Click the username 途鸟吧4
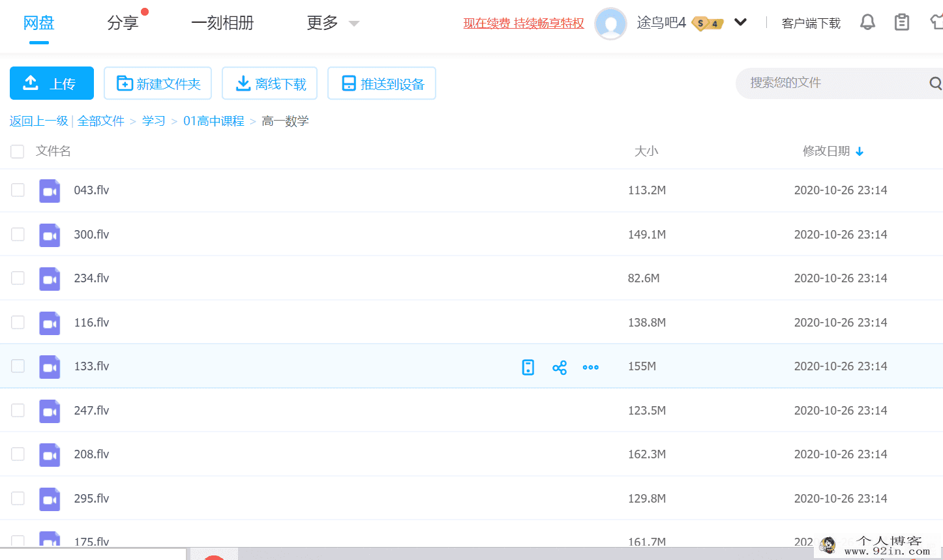This screenshot has height=560, width=943. click(x=661, y=23)
